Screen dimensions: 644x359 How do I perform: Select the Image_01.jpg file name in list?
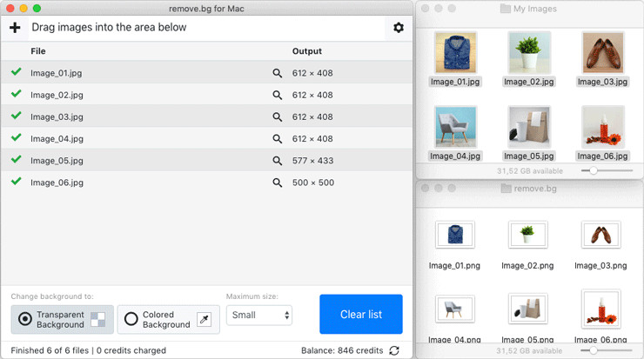57,73
